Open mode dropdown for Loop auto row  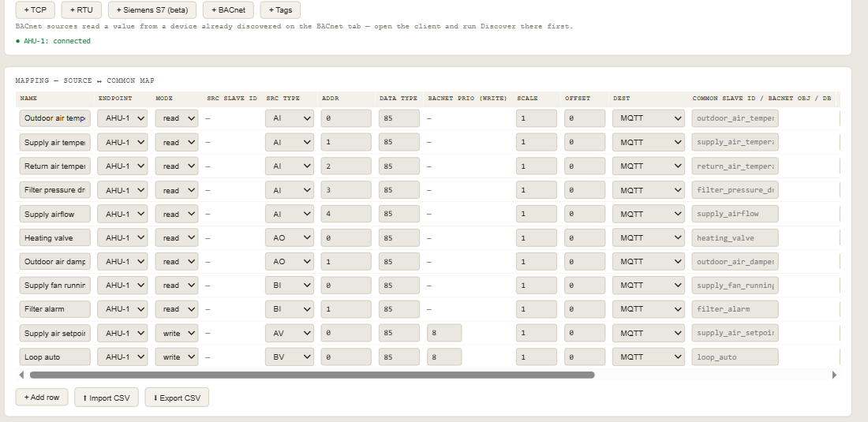tap(177, 357)
